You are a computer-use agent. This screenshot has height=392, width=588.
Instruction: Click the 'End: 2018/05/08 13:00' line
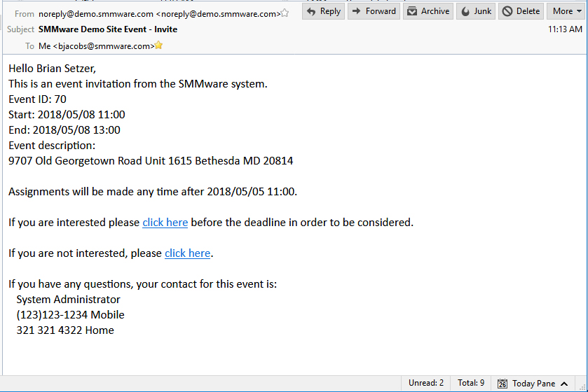click(x=64, y=130)
